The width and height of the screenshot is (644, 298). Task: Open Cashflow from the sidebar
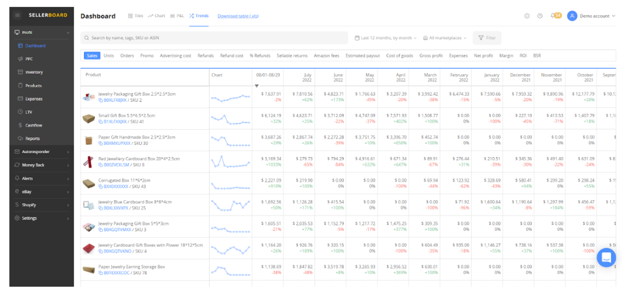34,125
